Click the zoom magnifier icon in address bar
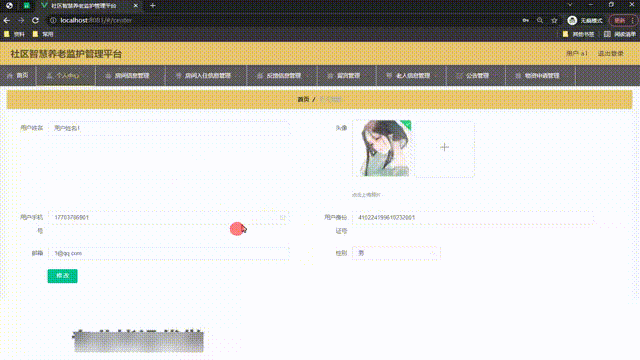 540,20
